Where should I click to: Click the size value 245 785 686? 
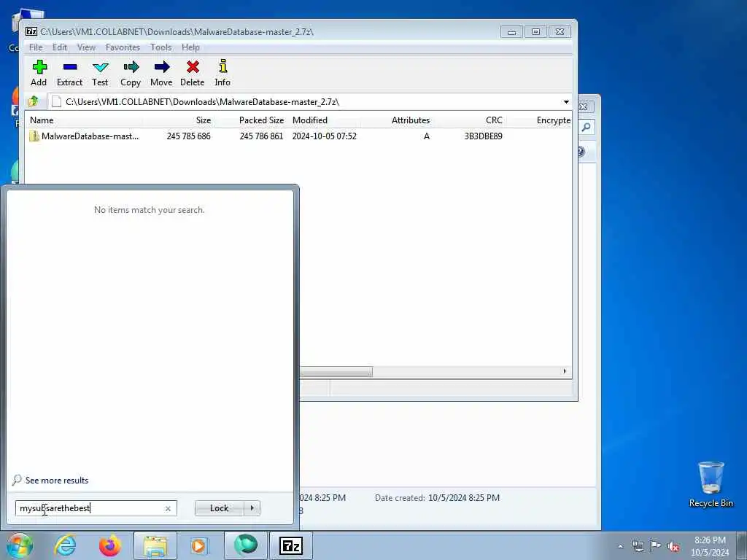[x=189, y=136]
